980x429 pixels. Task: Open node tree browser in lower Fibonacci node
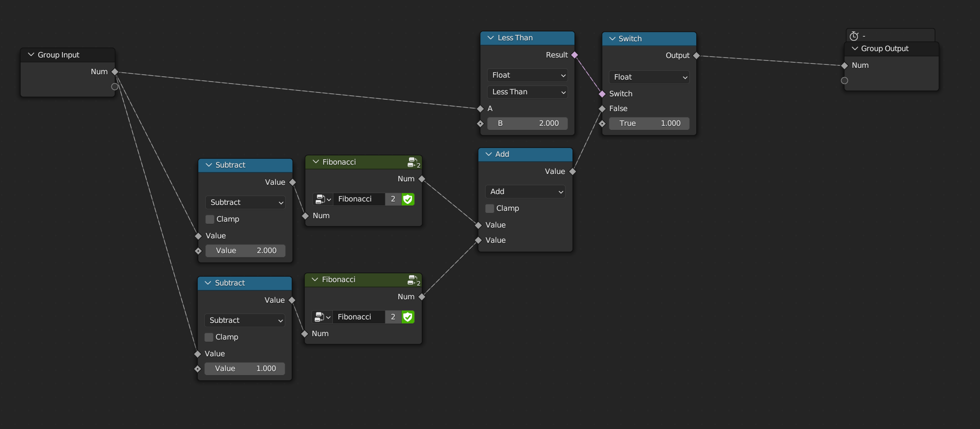(x=322, y=317)
